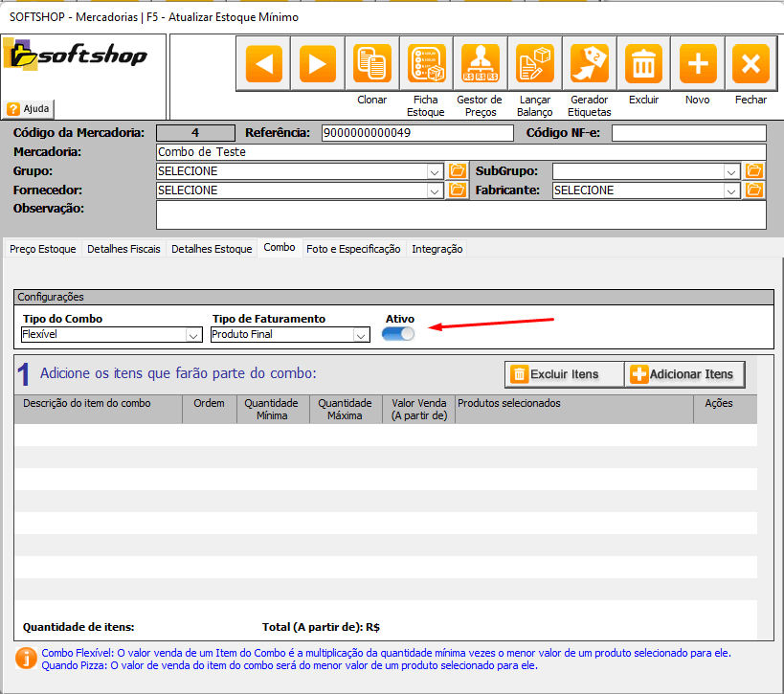
Task: Expand the Fornecedor dropdown
Action: tap(434, 190)
